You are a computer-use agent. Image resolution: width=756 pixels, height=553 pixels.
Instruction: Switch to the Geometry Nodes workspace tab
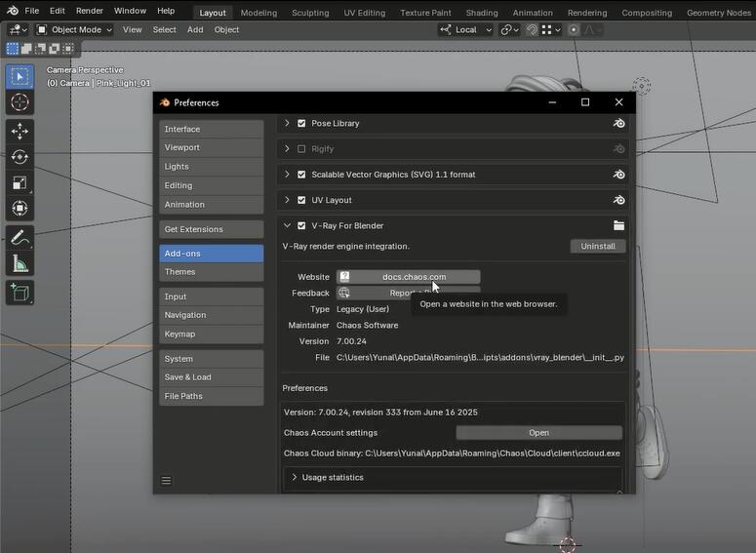coord(718,13)
